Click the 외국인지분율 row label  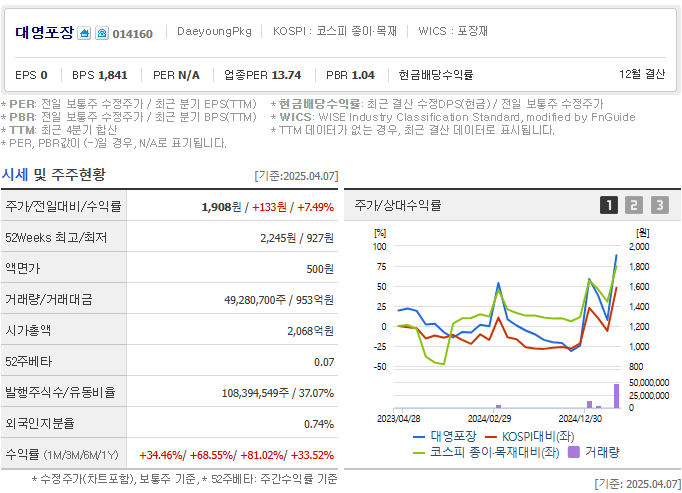40,423
